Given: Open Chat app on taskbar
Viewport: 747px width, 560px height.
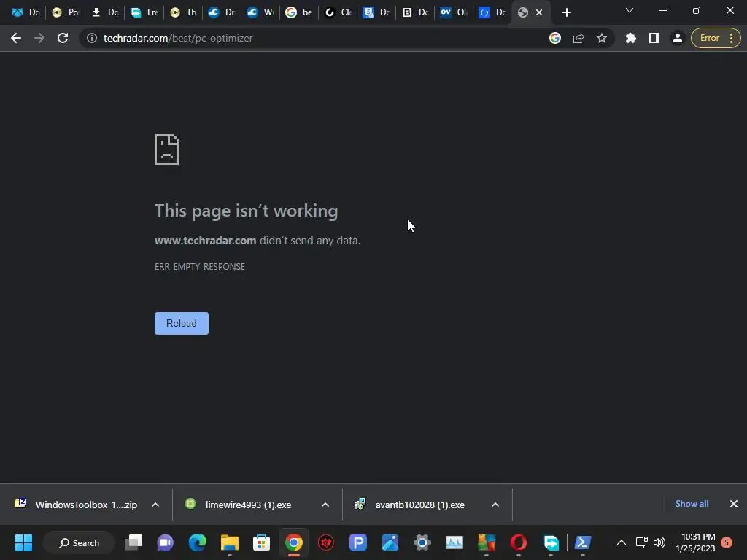Looking at the screenshot, I should (166, 542).
